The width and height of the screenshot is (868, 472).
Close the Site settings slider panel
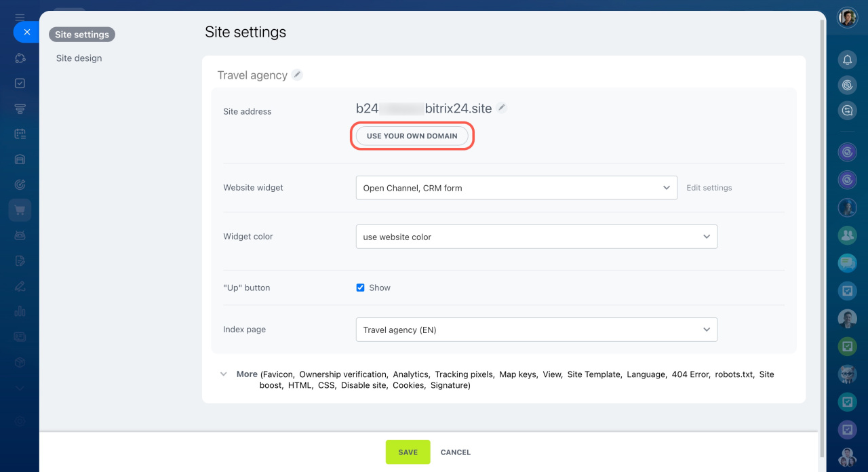tap(26, 32)
